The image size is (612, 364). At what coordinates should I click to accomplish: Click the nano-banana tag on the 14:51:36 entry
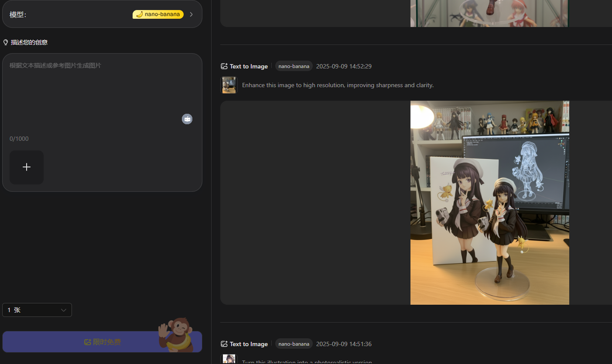[x=294, y=344]
